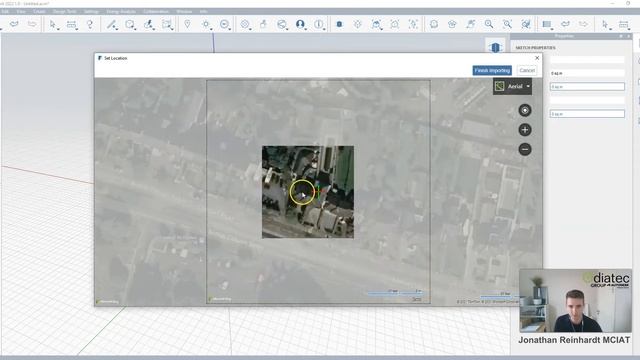Viewport: 640px width, 360px height.
Task: Open the Aerial map type dropdown
Action: click(x=512, y=87)
